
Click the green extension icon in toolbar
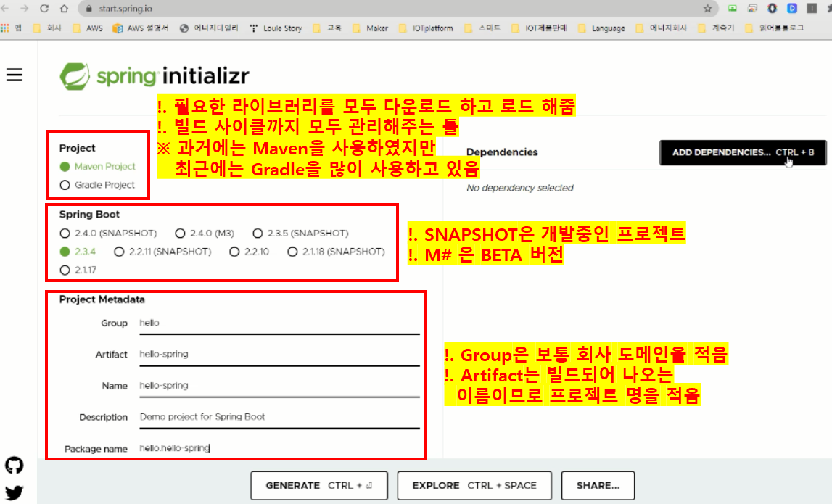click(x=732, y=9)
